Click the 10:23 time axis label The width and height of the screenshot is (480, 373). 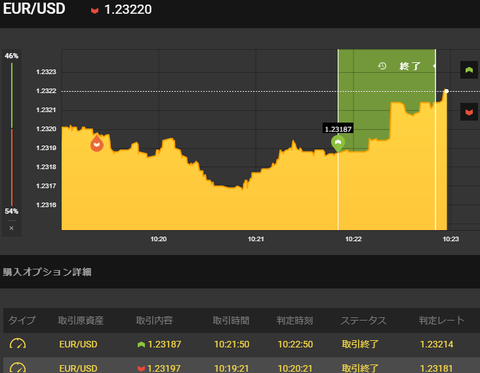click(451, 239)
